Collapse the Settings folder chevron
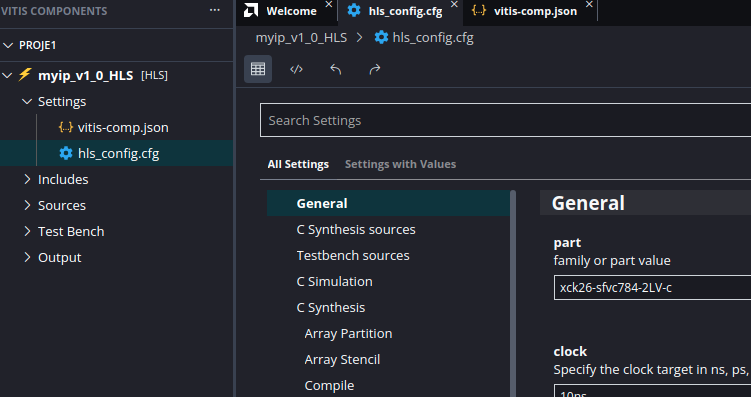This screenshot has height=397, width=751. click(27, 102)
